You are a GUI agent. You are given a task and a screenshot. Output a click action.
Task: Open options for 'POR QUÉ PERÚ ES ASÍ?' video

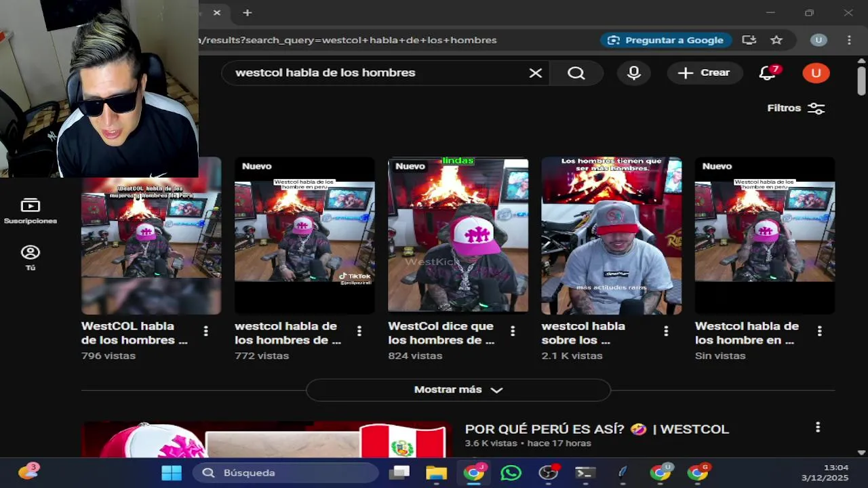tap(818, 427)
